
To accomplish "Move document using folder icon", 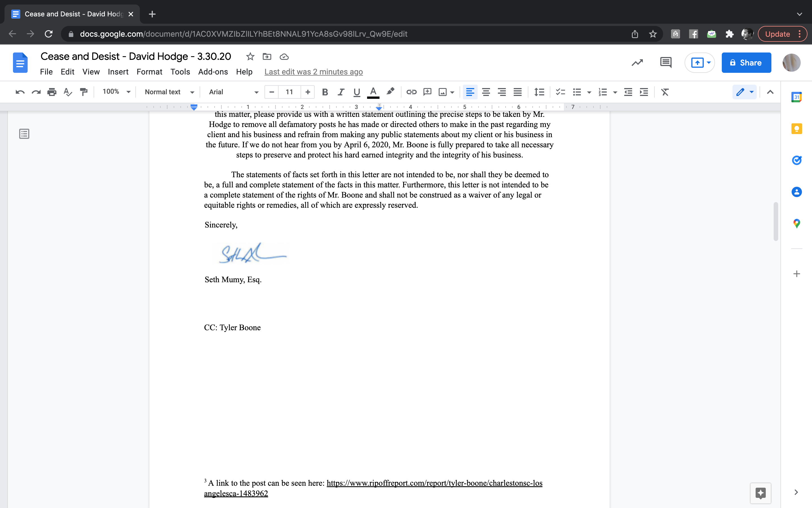I will (x=267, y=56).
